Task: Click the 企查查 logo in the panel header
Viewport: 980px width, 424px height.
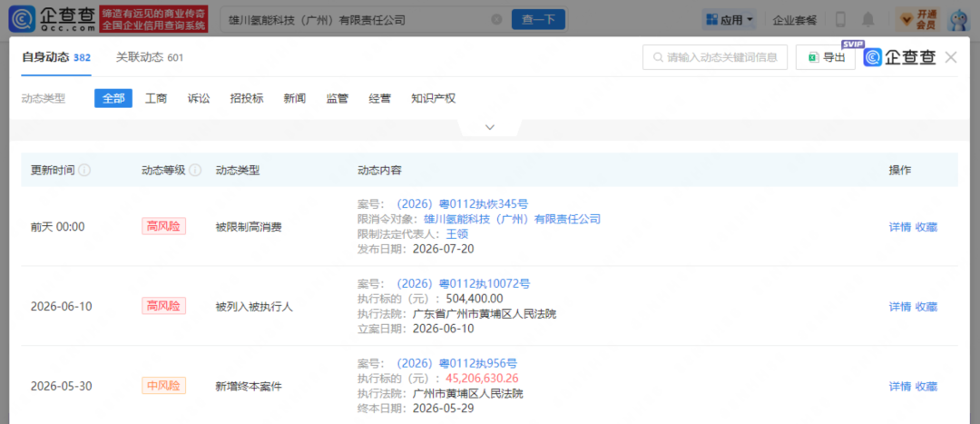Action: coord(900,57)
